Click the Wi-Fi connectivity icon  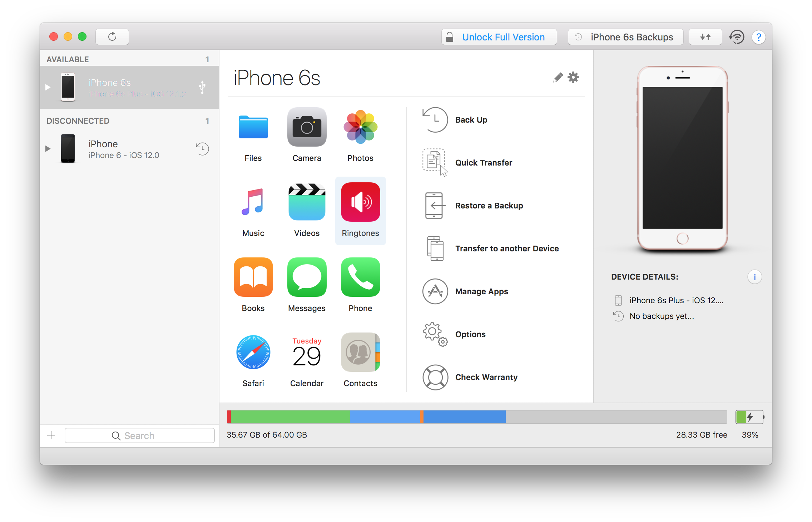[x=737, y=37]
